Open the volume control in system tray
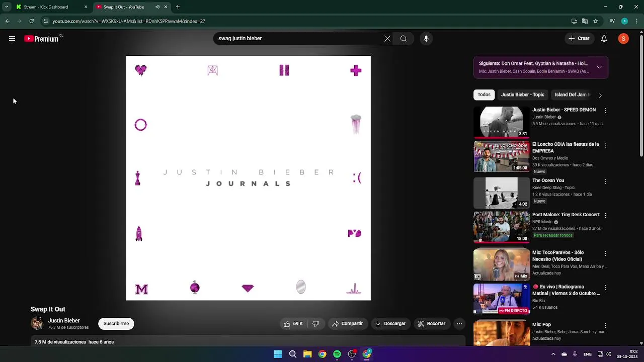Viewport: 644px width, 362px height. tap(609, 354)
